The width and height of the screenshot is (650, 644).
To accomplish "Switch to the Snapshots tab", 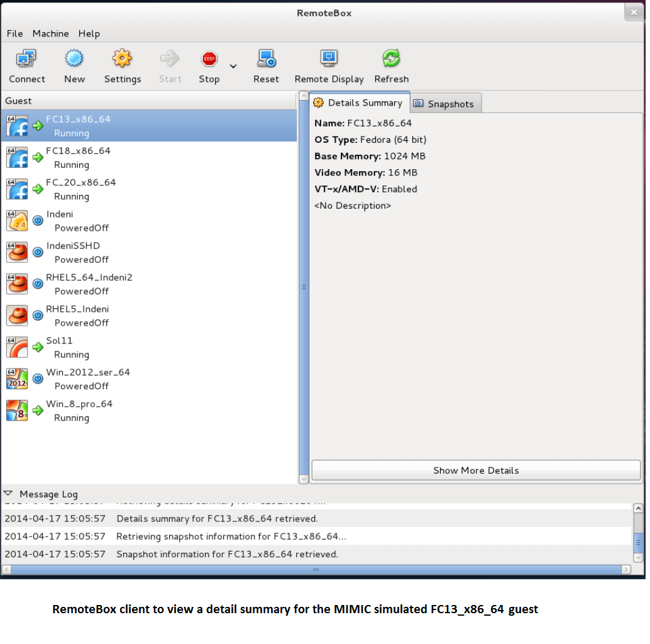I will tap(446, 104).
